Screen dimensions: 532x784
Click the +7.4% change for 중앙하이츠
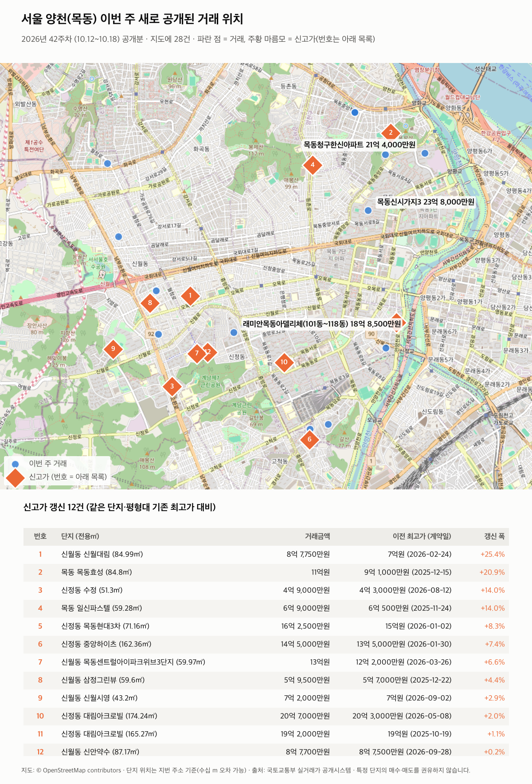(x=495, y=644)
